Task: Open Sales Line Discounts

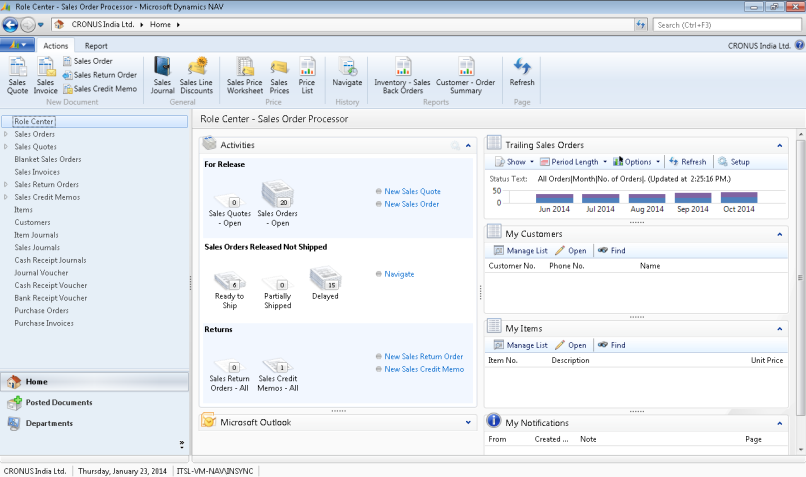Action: point(196,76)
